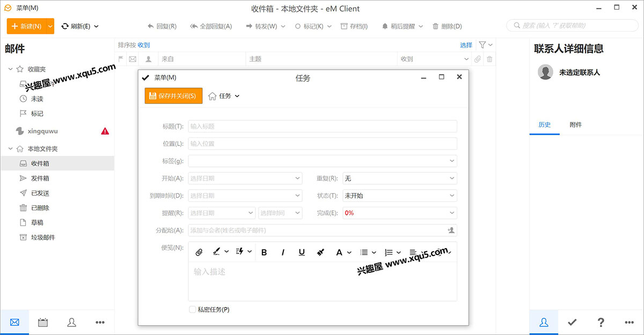Click the attachment paperclip icon in note toolbar
The height and width of the screenshot is (335, 644).
coord(199,252)
